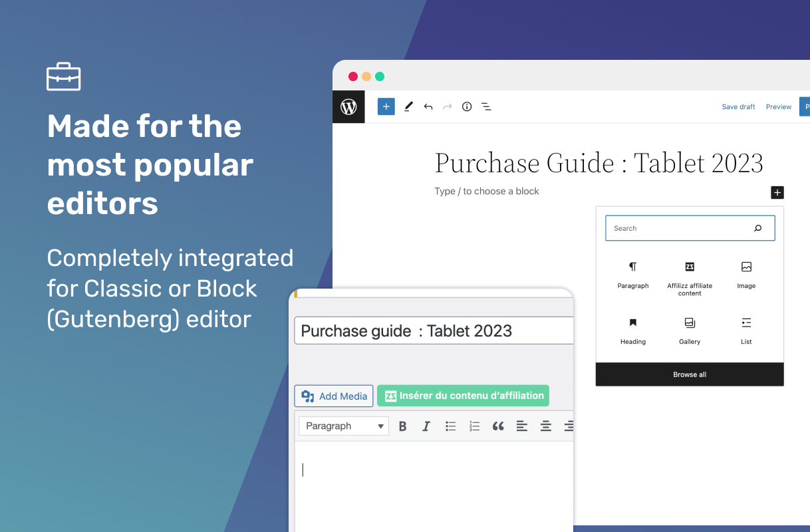Click Insérer du contenu d'affiliation button

[x=463, y=396]
